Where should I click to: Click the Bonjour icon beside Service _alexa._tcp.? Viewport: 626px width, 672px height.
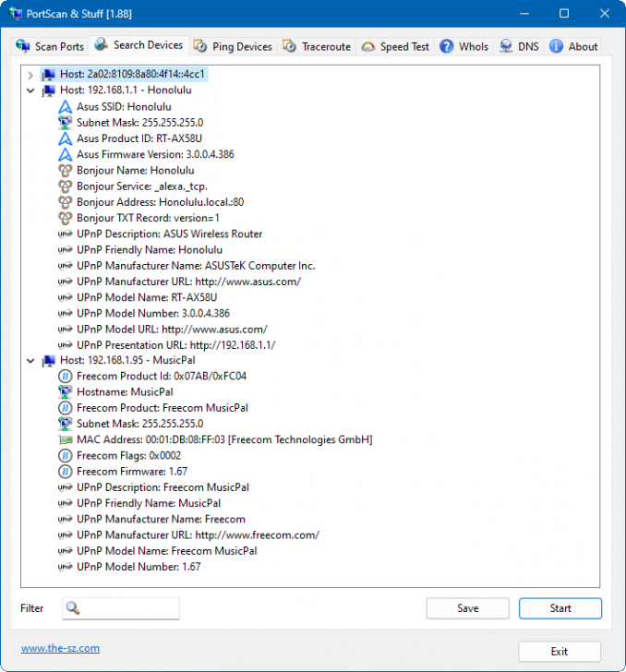65,186
